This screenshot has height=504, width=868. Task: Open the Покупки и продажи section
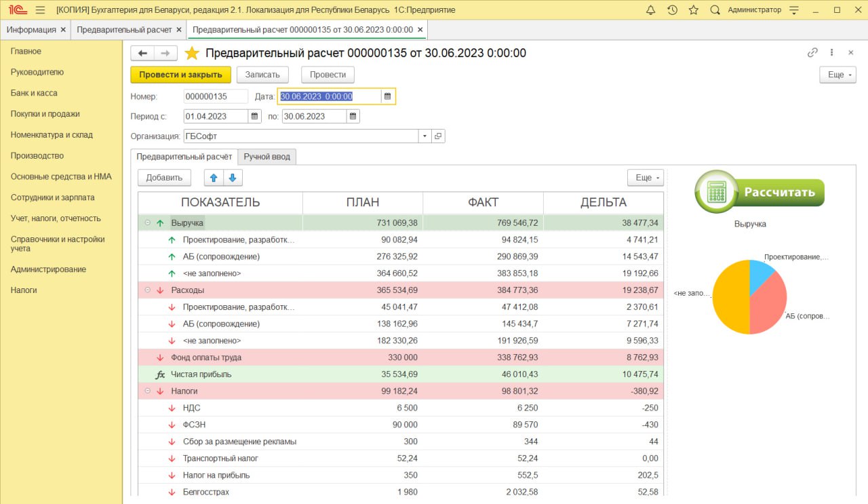(45, 114)
